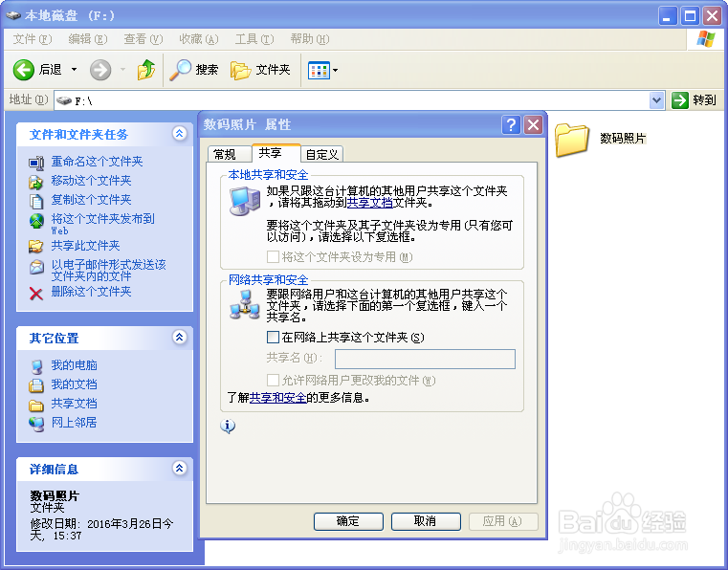This screenshot has width=728, height=570.
Task: Click the Move this folder (移动) icon
Action: (x=35, y=182)
